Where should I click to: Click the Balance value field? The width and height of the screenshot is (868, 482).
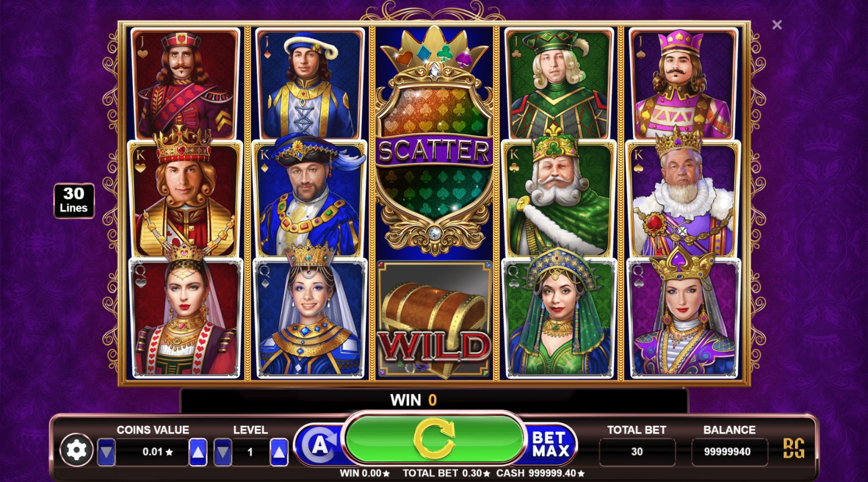[729, 452]
